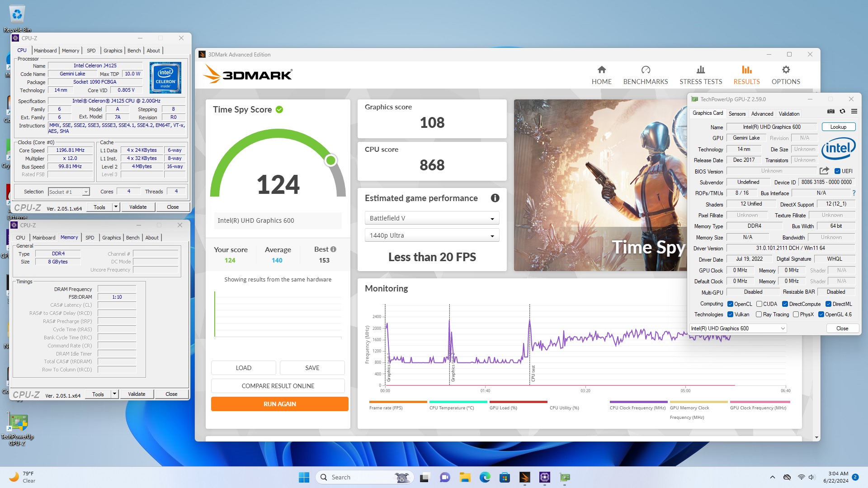
Task: Open 3DMark OPTIONS gear
Action: coord(786,75)
